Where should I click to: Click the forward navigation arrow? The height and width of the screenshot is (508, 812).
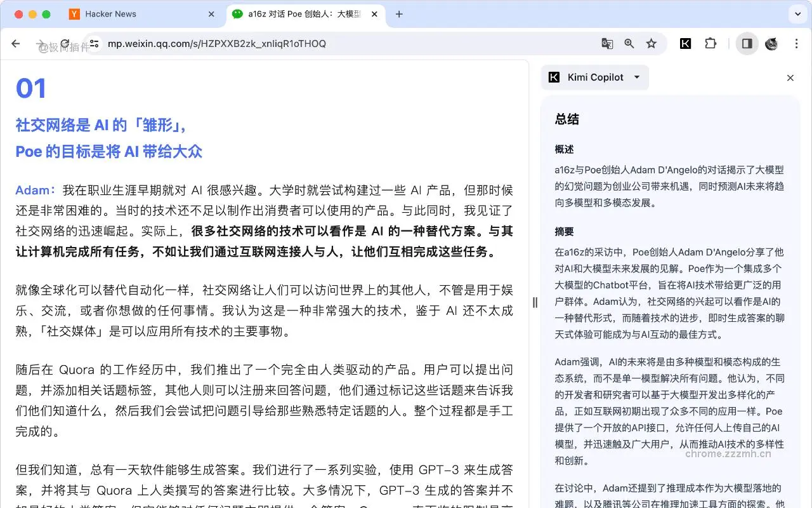point(41,44)
